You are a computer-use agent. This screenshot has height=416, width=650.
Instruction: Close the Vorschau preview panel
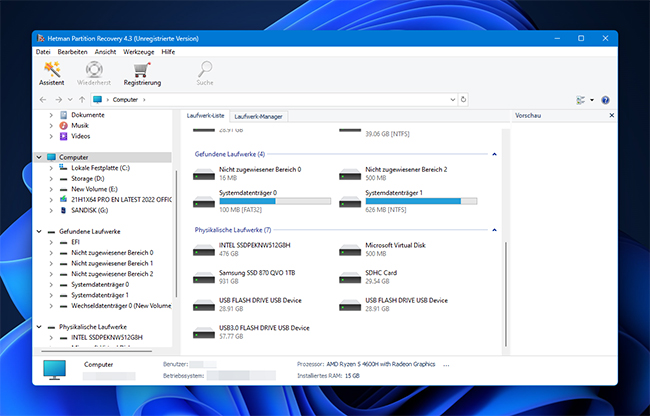click(611, 116)
